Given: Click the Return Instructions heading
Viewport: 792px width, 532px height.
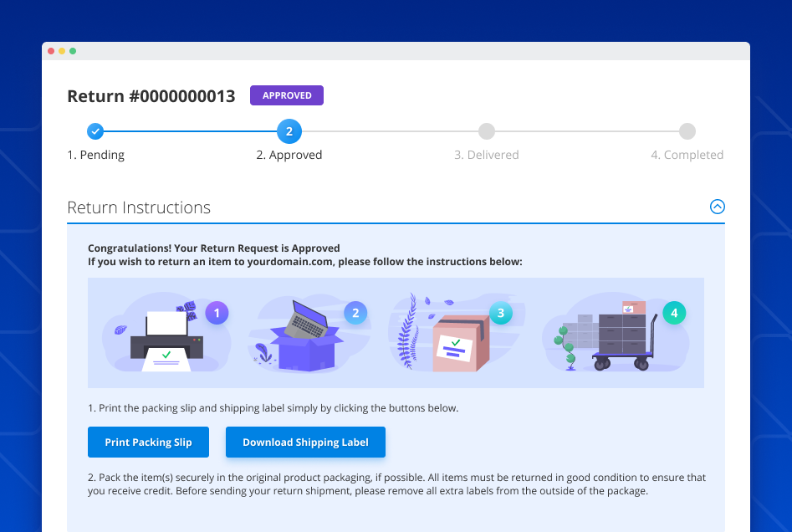Looking at the screenshot, I should [139, 207].
